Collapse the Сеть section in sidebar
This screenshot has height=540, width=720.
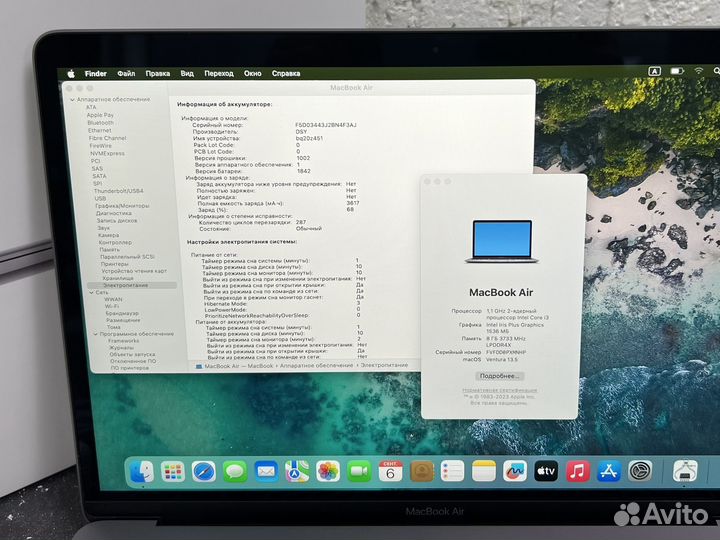(92, 292)
